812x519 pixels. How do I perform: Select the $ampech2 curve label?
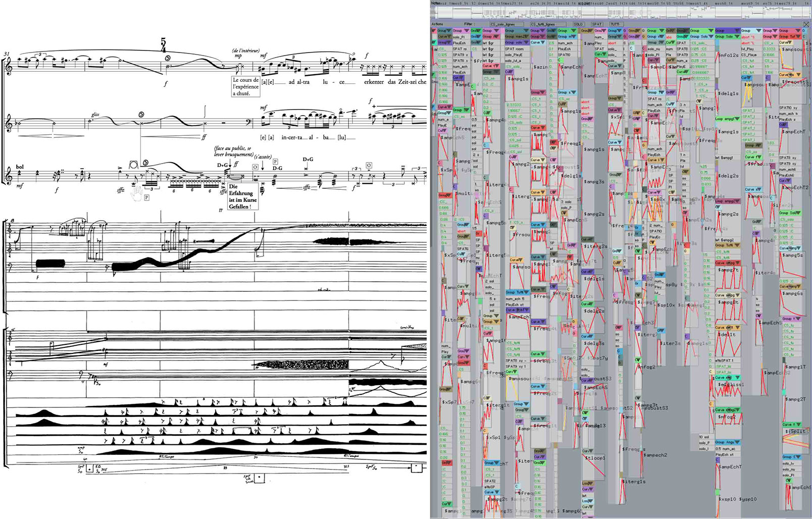click(x=655, y=455)
